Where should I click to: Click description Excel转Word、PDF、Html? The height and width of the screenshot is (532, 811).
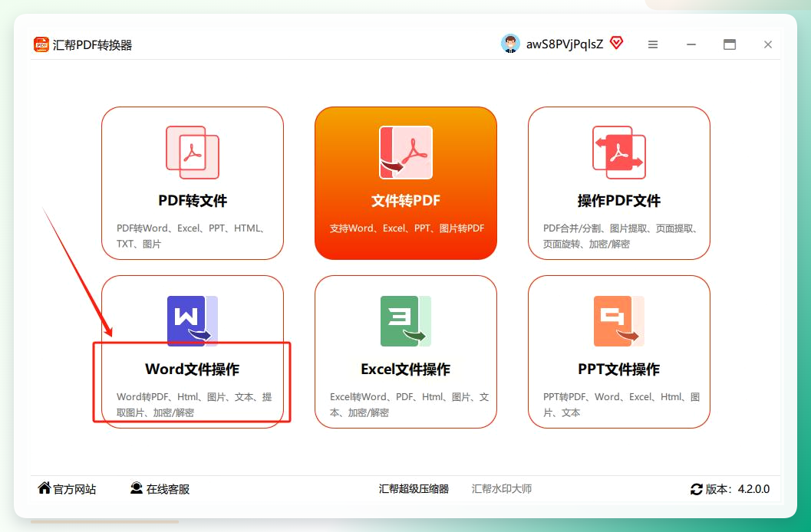pyautogui.click(x=409, y=405)
